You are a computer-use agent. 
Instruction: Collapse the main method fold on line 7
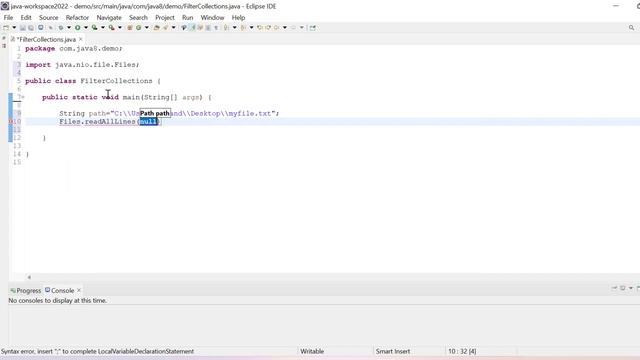point(23,97)
